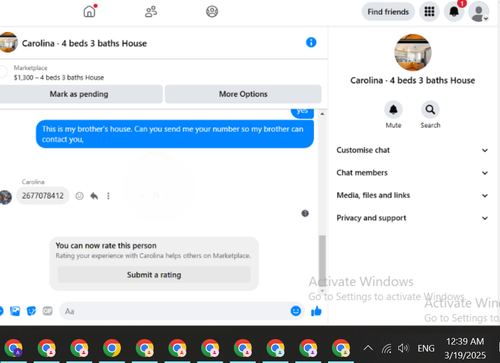Image resolution: width=500 pixels, height=363 pixels.
Task: Open the More Options button
Action: [243, 94]
